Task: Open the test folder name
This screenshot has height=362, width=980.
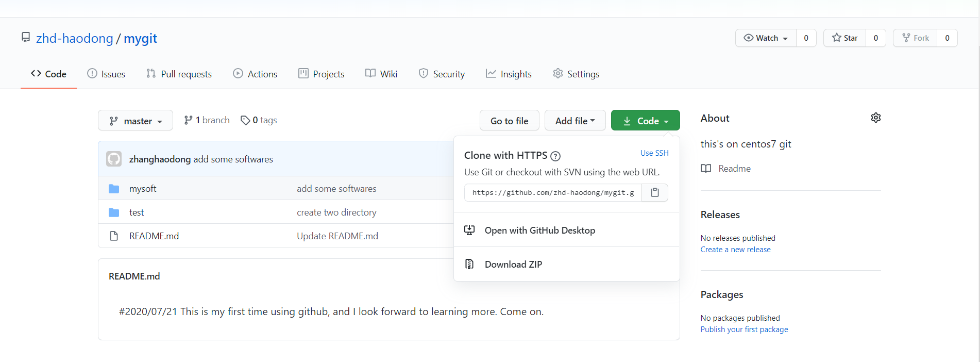Action: click(137, 212)
